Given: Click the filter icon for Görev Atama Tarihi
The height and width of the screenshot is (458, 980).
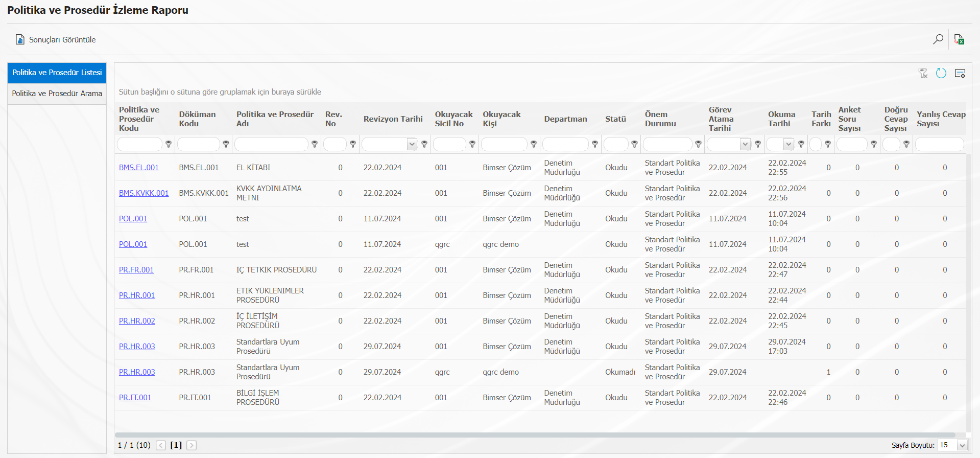Looking at the screenshot, I should click(x=758, y=144).
